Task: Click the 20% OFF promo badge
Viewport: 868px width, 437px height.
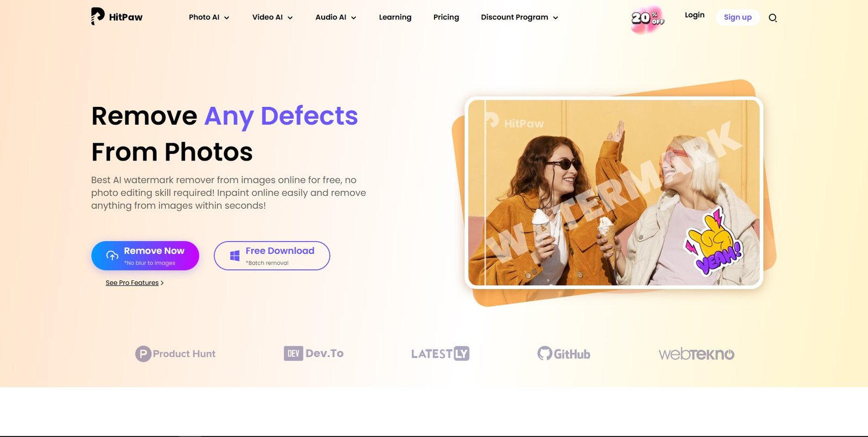Action: pyautogui.click(x=648, y=20)
